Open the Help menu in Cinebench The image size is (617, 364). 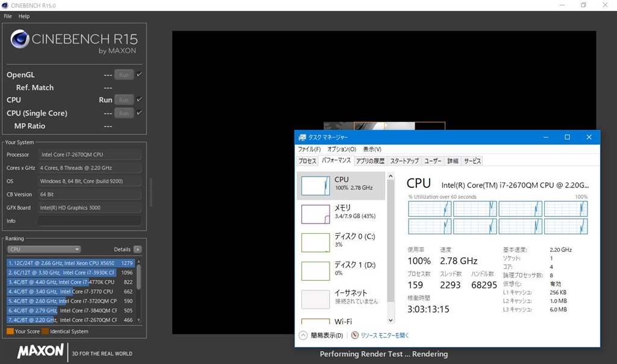(x=24, y=16)
